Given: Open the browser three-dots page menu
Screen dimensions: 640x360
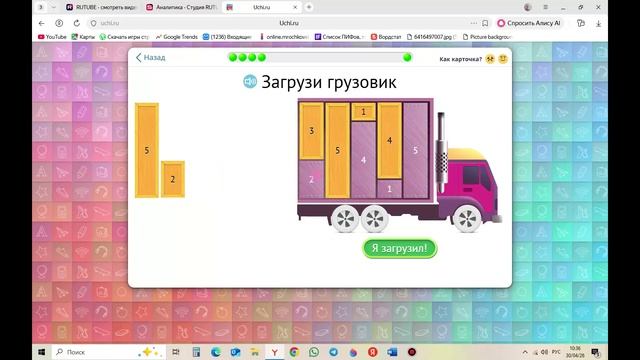Looking at the screenshot, I should (473, 23).
